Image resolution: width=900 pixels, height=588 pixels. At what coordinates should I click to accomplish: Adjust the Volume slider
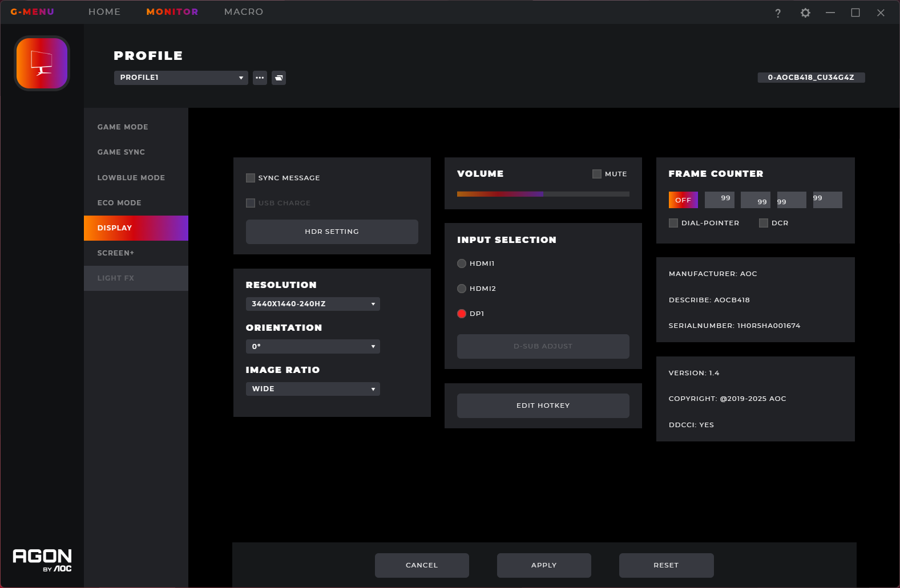(543, 194)
